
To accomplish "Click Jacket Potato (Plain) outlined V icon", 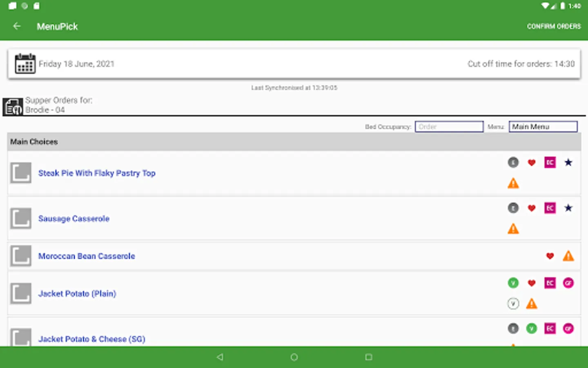I will (513, 303).
